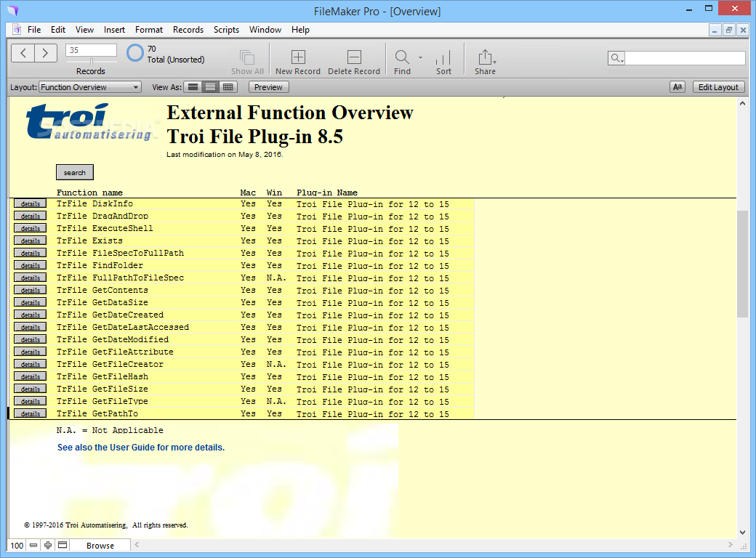Click the search button under the logo
Image resolution: width=756 pixels, height=558 pixels.
(x=75, y=172)
